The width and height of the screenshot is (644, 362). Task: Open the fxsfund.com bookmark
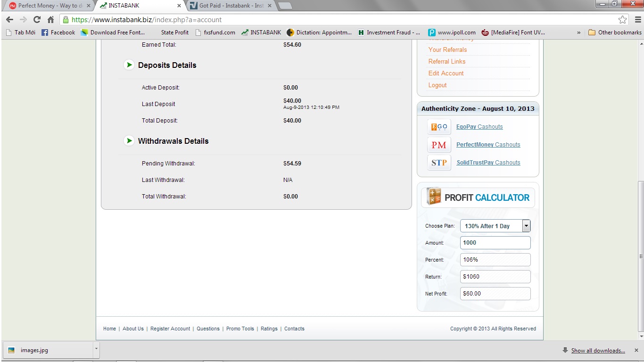pyautogui.click(x=215, y=33)
